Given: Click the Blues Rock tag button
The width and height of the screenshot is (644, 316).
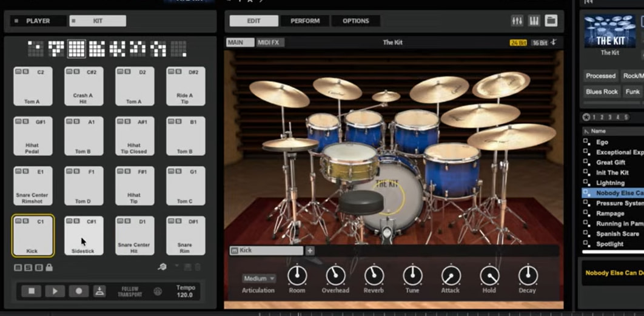Looking at the screenshot, I should point(602,92).
